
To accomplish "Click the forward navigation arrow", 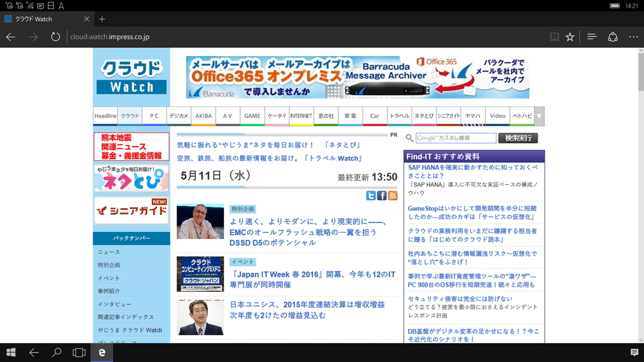I will point(33,37).
